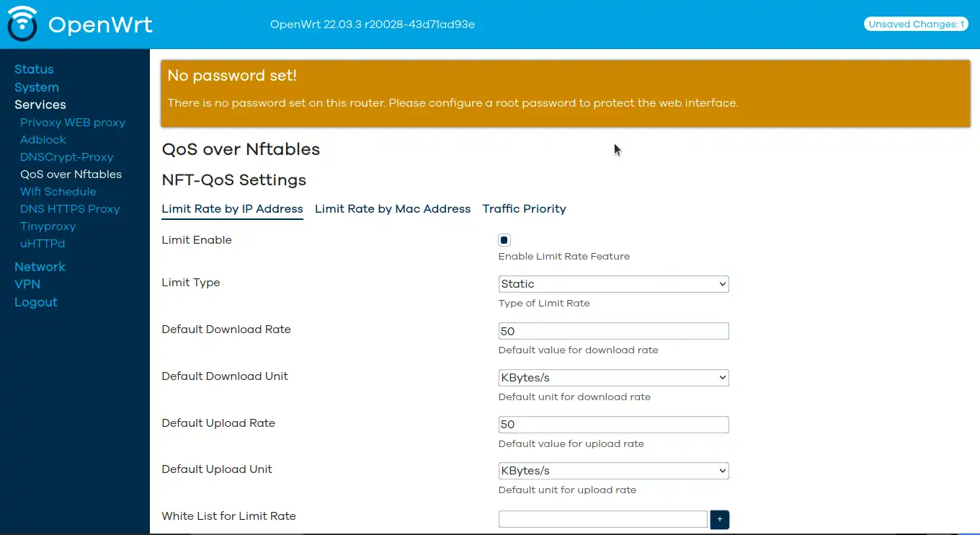Viewport: 980px width, 535px height.
Task: Open Privoxy WEB proxy page
Action: click(x=73, y=123)
